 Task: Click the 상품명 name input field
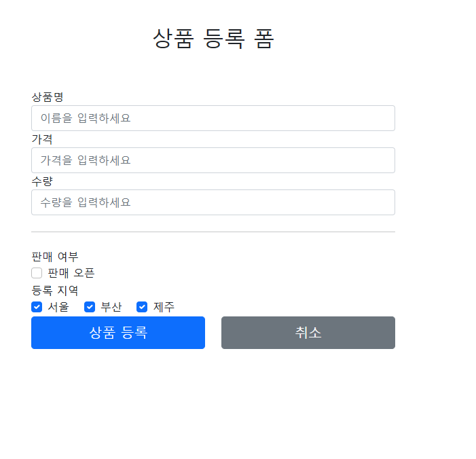213,118
